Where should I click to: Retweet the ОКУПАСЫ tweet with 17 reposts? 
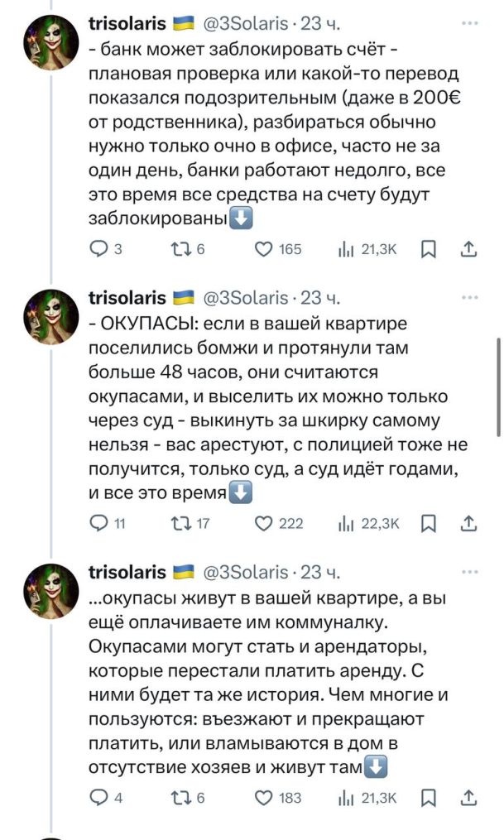tap(178, 523)
